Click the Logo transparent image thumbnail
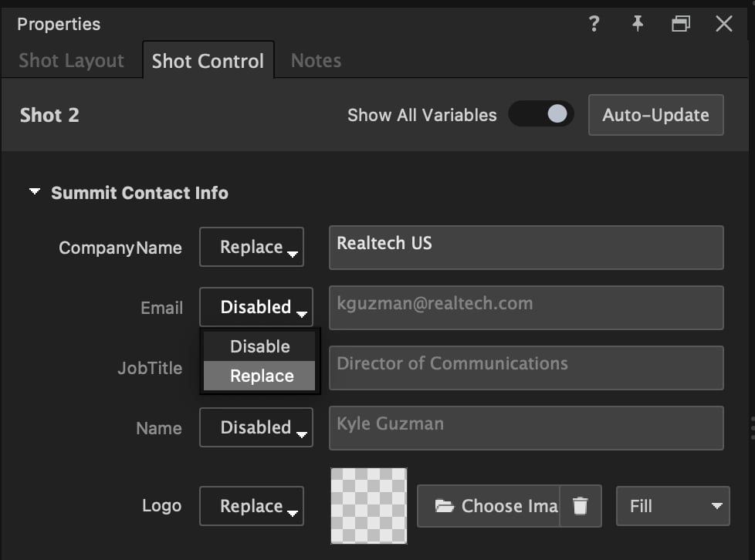755x560 pixels. (x=369, y=506)
